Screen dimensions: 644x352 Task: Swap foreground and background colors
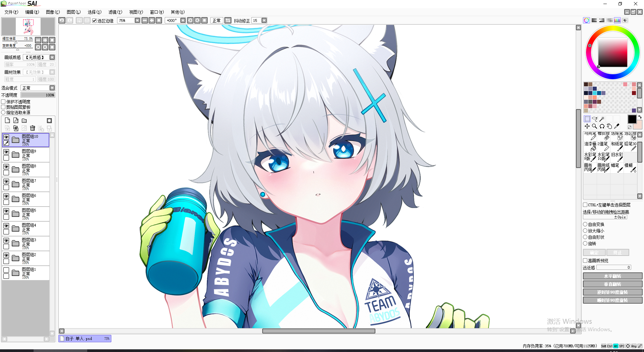[640, 117]
